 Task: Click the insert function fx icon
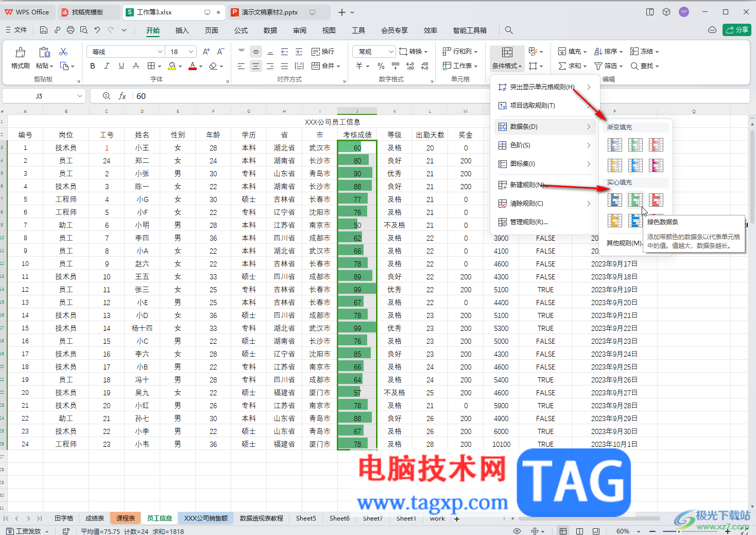(122, 96)
